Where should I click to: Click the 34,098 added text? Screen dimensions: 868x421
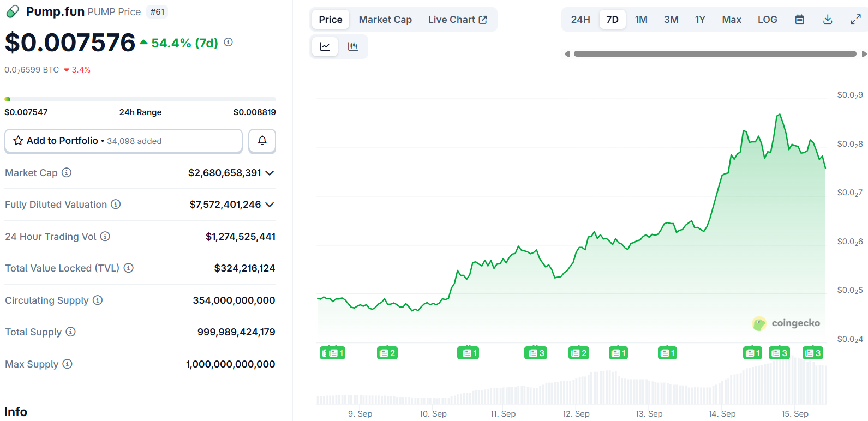[134, 141]
